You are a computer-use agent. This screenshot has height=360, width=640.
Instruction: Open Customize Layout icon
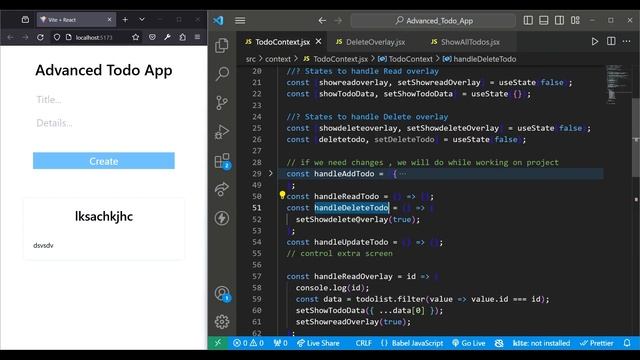[x=575, y=20]
